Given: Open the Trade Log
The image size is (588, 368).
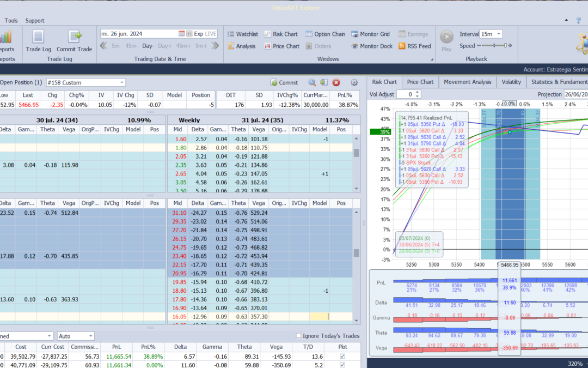Looking at the screenshot, I should 38,41.
